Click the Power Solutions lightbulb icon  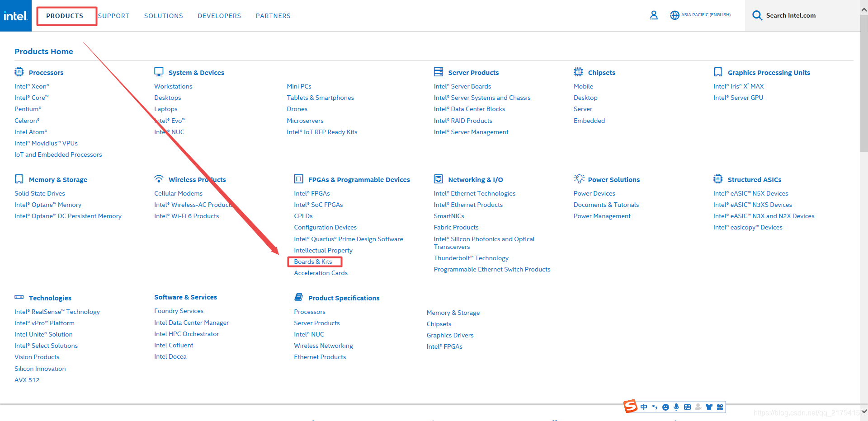click(x=579, y=179)
